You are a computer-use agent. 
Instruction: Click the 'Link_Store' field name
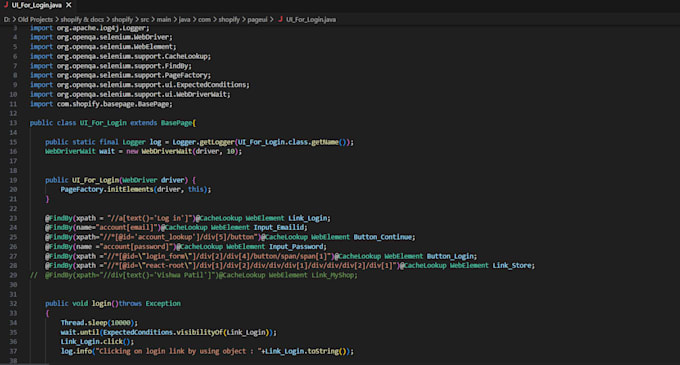512,266
